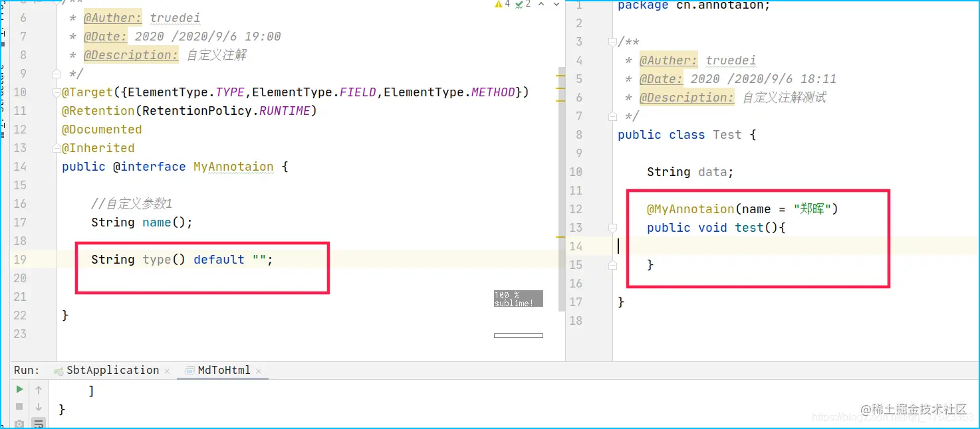980x429 pixels.
Task: Collapse the test() method at line 13
Action: tap(613, 228)
